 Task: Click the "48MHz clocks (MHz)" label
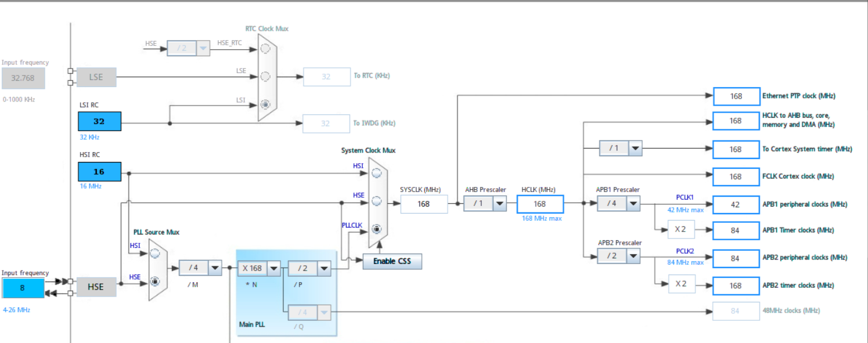point(791,310)
